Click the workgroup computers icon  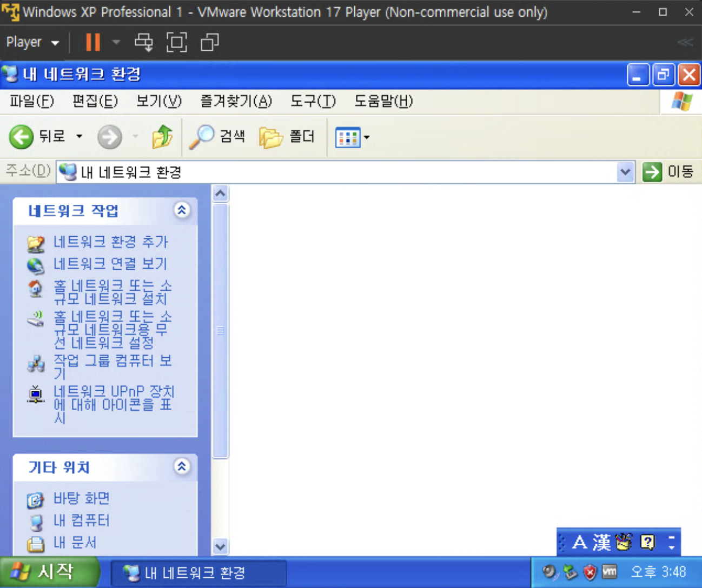(x=36, y=364)
